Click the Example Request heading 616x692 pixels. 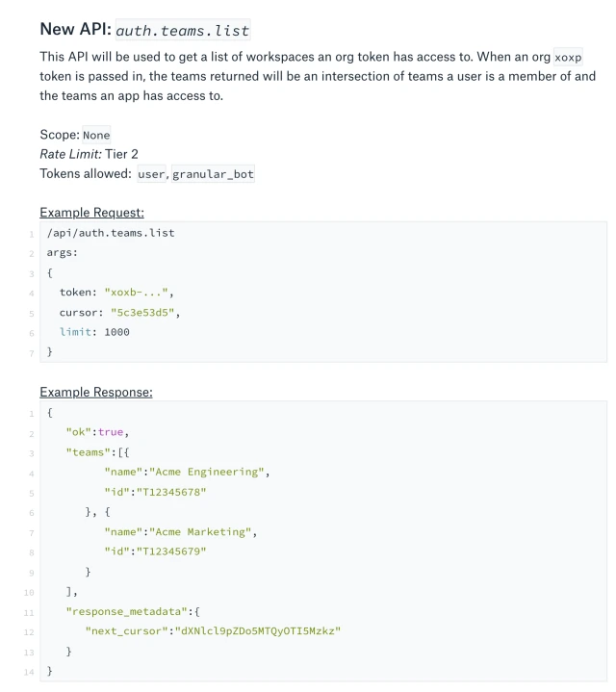pyautogui.click(x=91, y=213)
